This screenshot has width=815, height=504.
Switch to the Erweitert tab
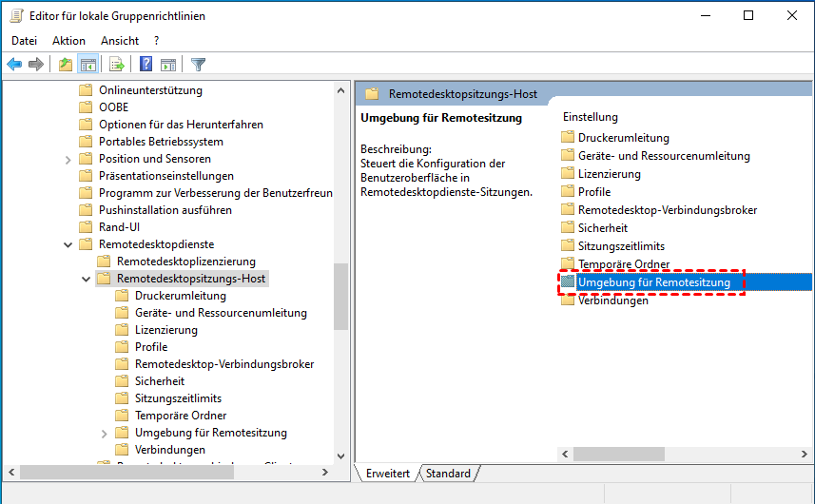[x=387, y=474]
